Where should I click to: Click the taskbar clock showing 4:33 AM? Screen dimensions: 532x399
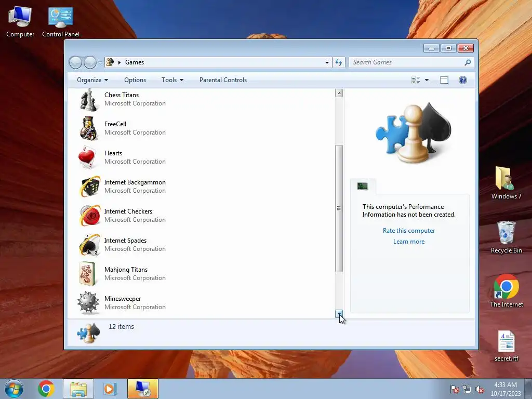pos(506,389)
